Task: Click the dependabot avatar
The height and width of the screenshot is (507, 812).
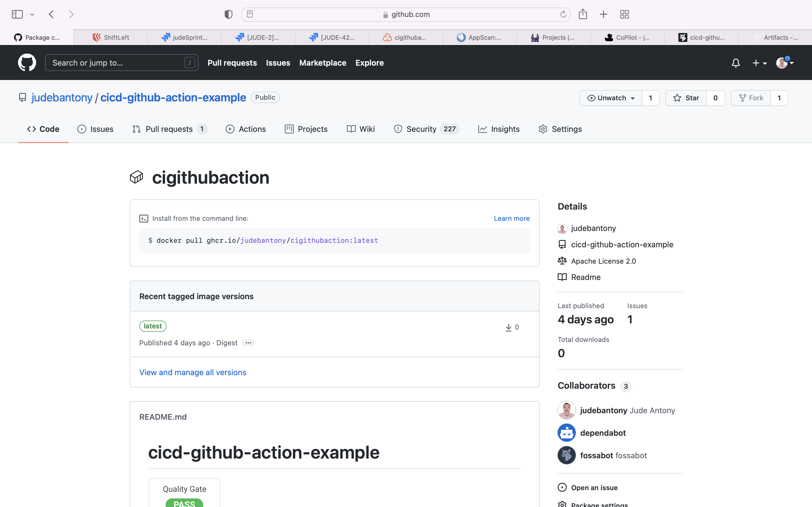Action: coord(566,433)
